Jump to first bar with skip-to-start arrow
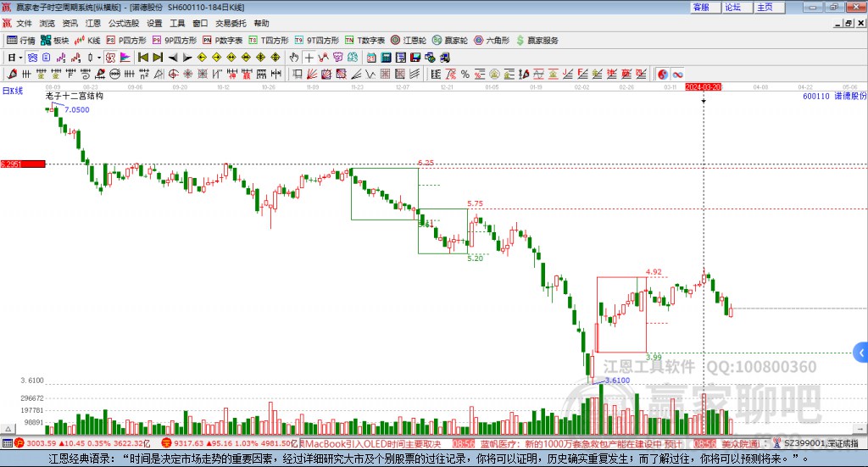 (143, 58)
